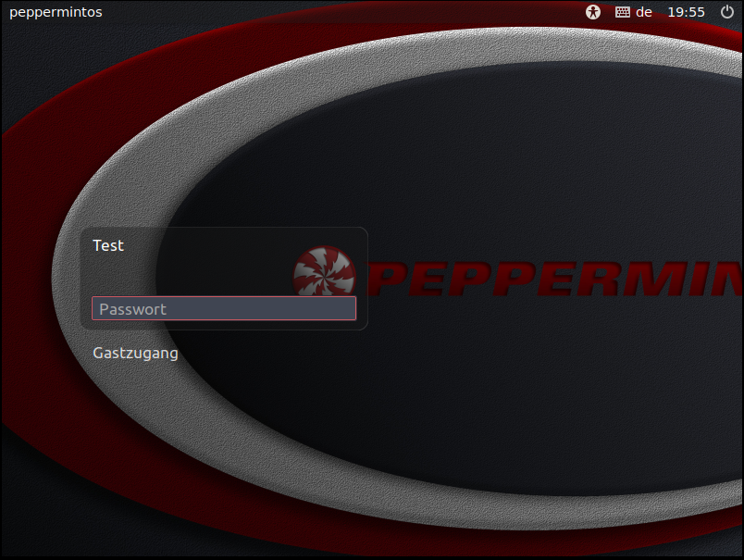Choose the Gastzugang guest session
Screen dimensions: 744x560
pos(135,353)
